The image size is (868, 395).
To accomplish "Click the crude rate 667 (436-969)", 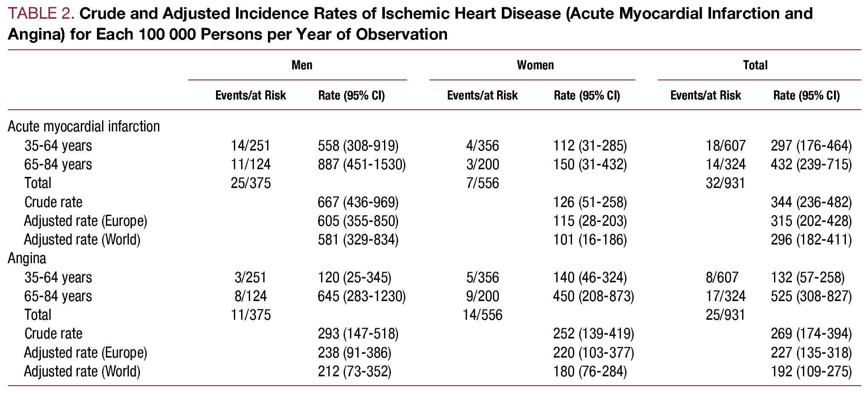I will pyautogui.click(x=358, y=202).
